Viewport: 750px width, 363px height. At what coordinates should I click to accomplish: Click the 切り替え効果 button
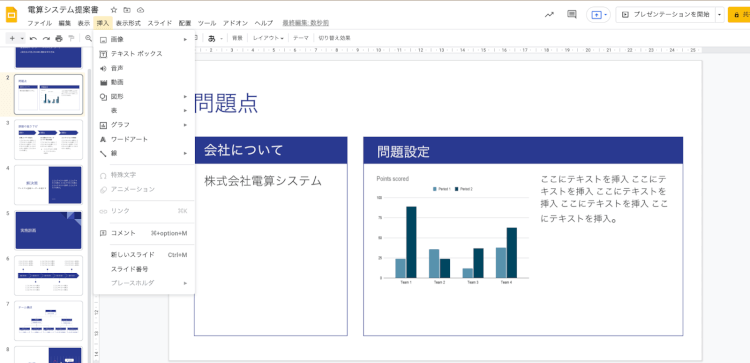coord(334,38)
